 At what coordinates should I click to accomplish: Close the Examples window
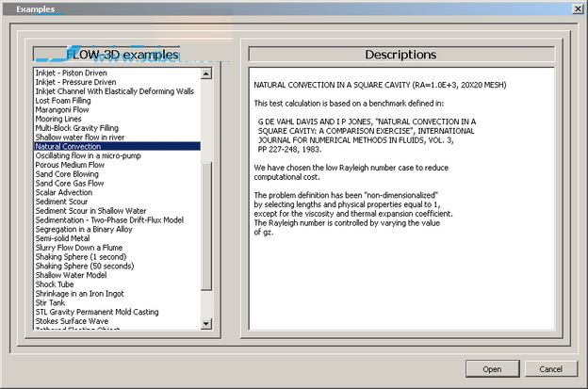pyautogui.click(x=578, y=8)
